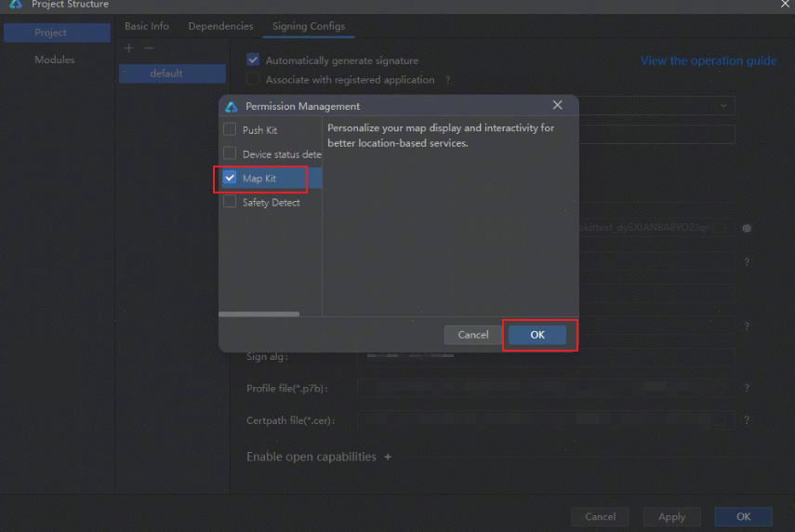The height and width of the screenshot is (532, 795).
Task: Click the help icon next to Certpath file
Action: coord(746,420)
